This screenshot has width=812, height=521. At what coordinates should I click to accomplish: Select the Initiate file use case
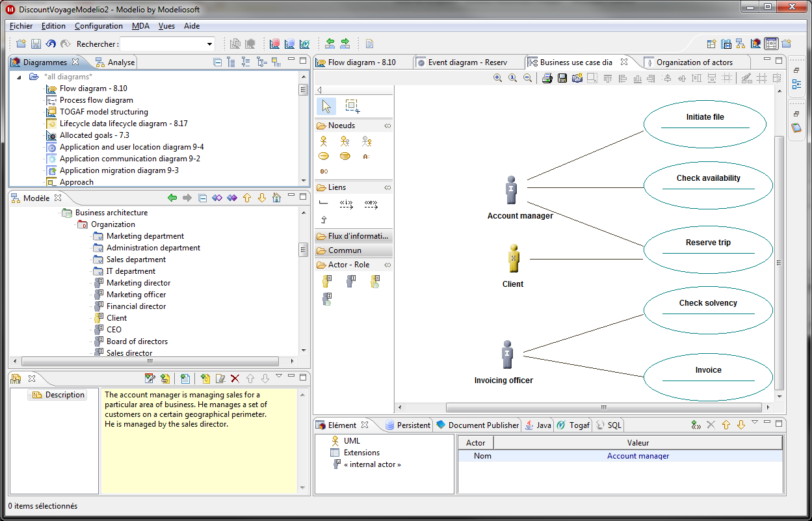coord(705,124)
